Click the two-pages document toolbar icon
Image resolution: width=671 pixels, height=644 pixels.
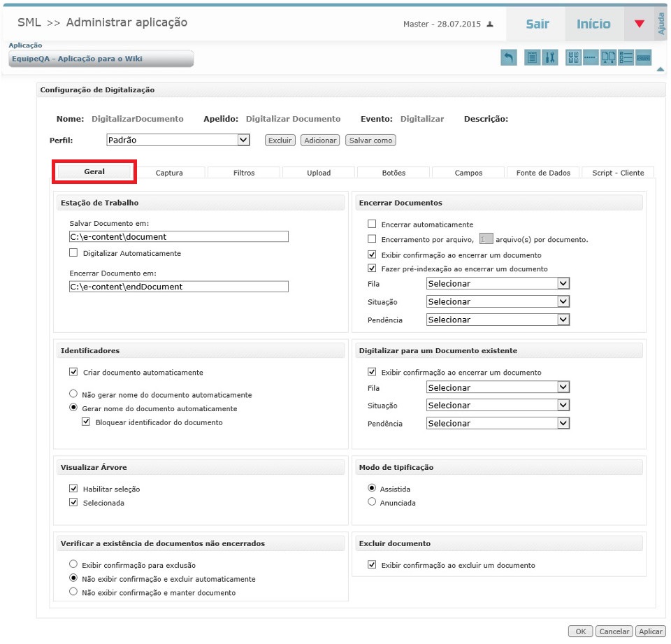pyautogui.click(x=609, y=58)
